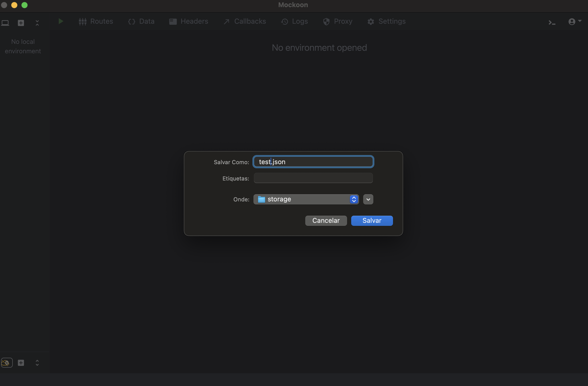Click the Cancelar button
This screenshot has width=588, height=386.
coord(326,221)
